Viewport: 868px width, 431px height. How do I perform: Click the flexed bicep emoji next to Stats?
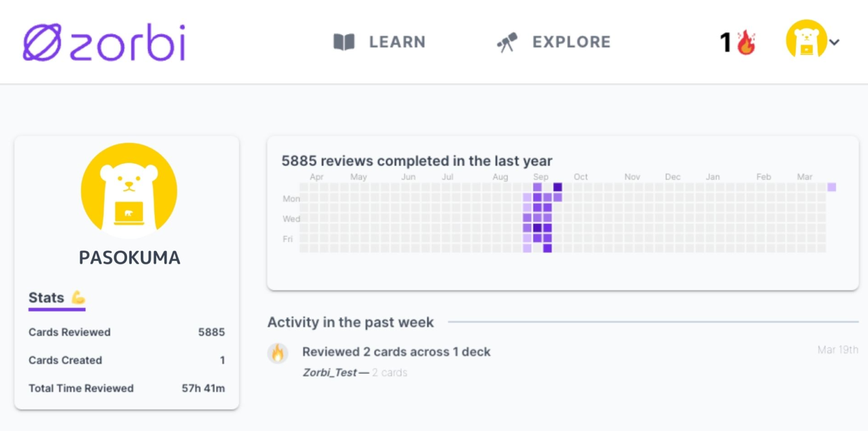pyautogui.click(x=78, y=298)
